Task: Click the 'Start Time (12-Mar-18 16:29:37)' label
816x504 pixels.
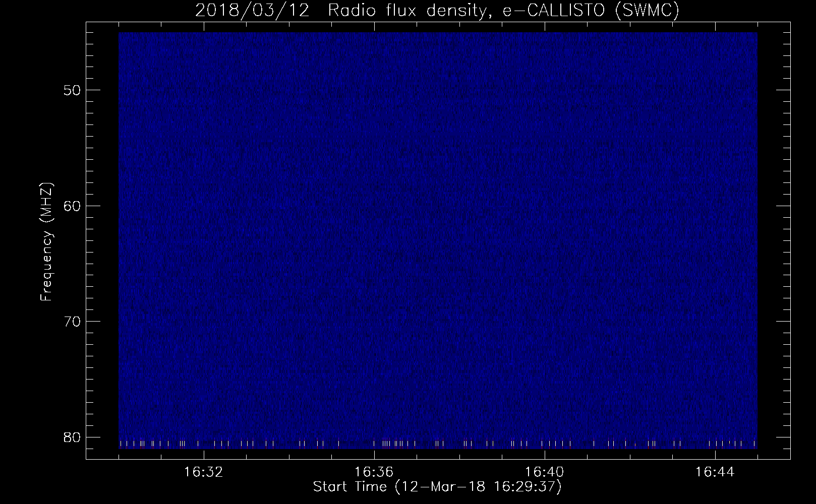Action: click(437, 487)
